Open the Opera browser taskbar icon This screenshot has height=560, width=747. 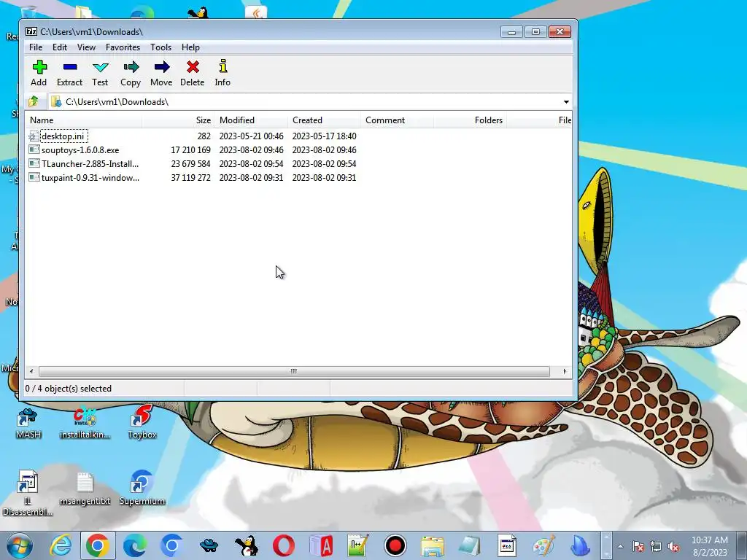284,545
